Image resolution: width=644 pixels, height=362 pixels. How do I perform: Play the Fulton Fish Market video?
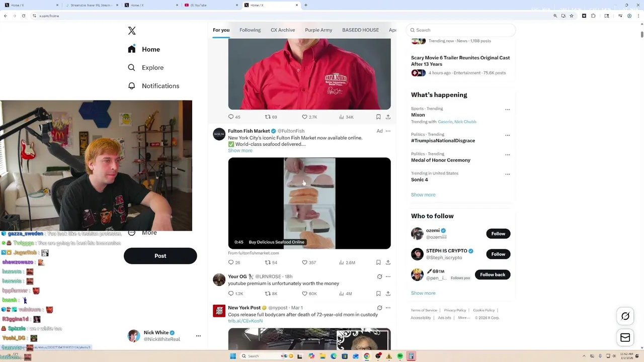pos(309,203)
